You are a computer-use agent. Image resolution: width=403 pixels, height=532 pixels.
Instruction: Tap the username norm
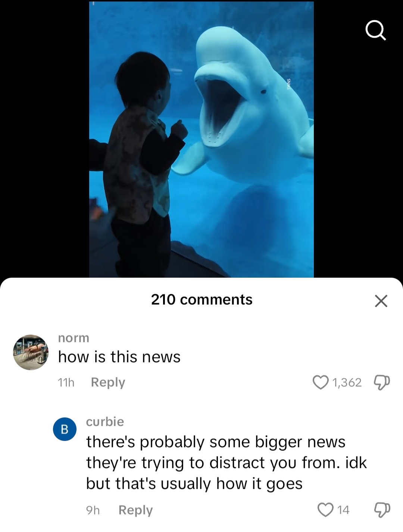click(x=74, y=338)
